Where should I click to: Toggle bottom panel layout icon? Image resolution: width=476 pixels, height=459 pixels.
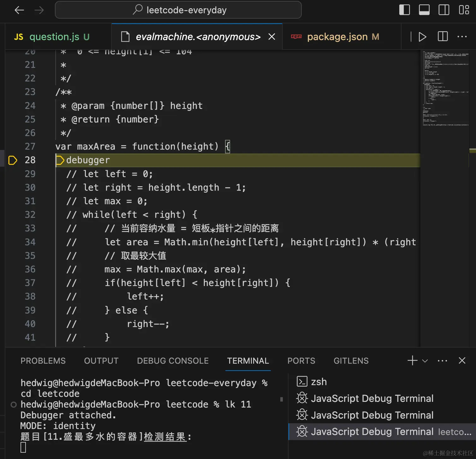tap(424, 10)
